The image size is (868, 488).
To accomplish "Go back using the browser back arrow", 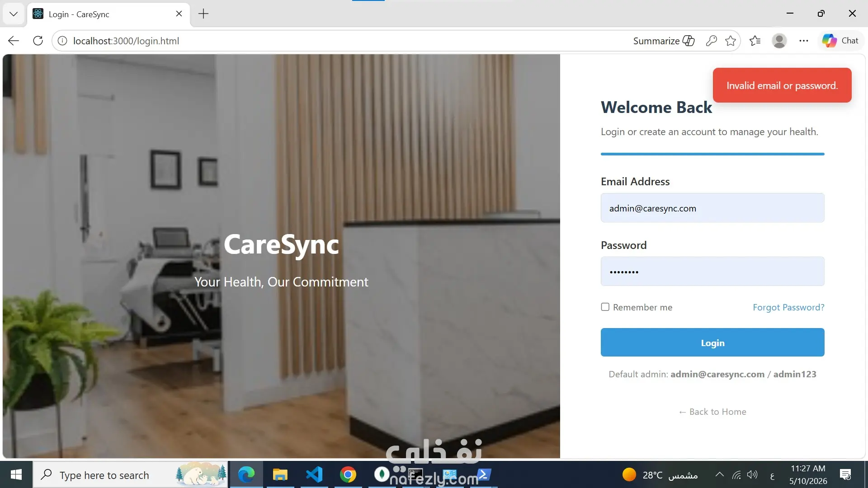I will point(14,41).
